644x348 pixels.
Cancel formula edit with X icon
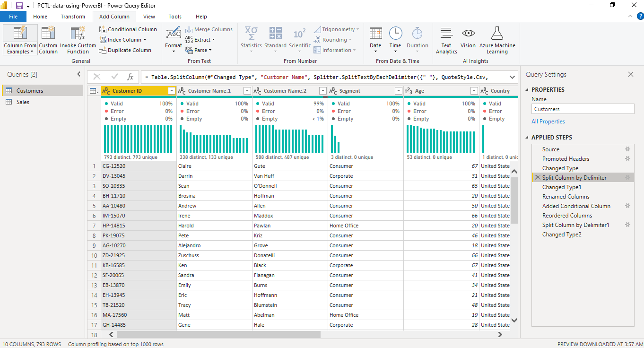tap(97, 77)
